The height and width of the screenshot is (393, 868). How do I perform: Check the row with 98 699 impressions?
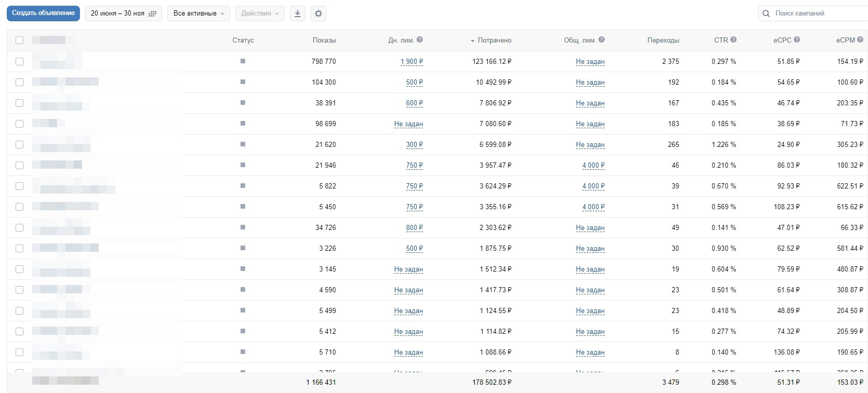(x=20, y=124)
